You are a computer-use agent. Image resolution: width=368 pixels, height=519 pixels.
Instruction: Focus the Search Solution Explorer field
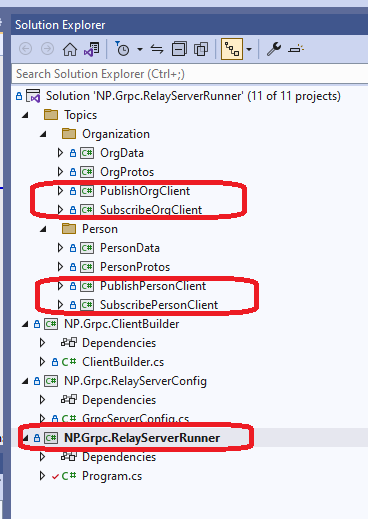coord(190,74)
